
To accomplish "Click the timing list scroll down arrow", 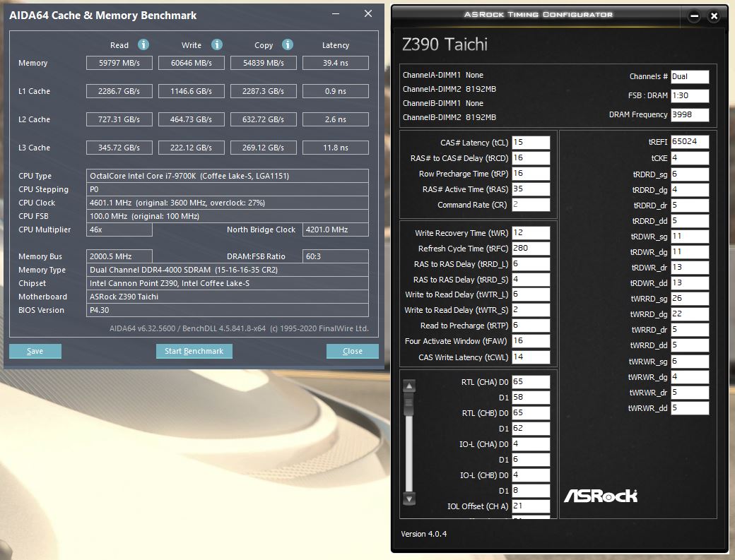I will pyautogui.click(x=409, y=499).
